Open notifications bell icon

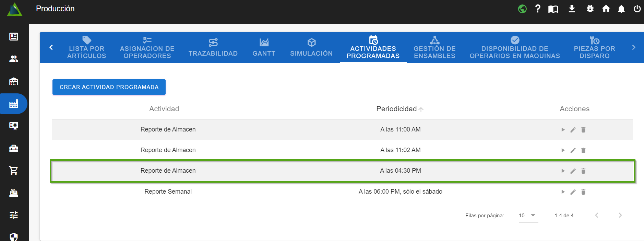621,9
